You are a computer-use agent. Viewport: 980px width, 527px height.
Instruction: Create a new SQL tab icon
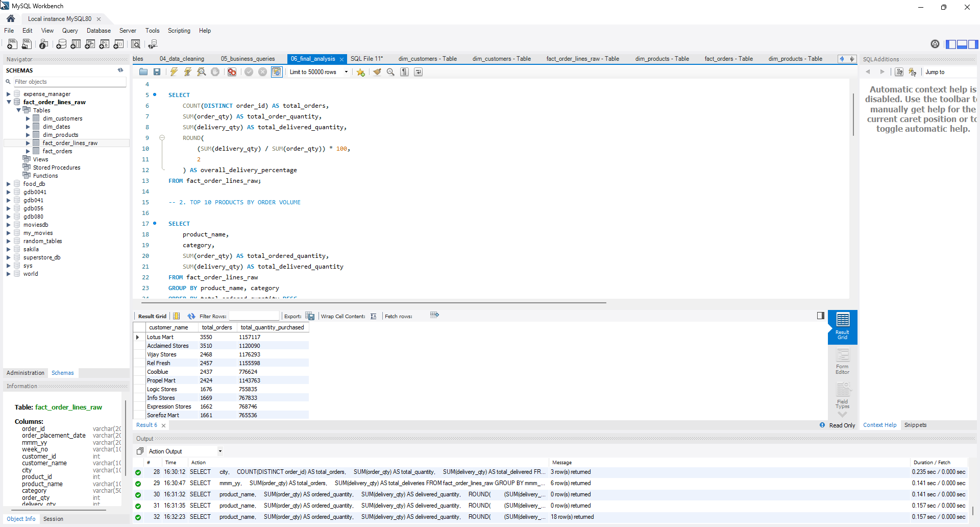pyautogui.click(x=12, y=44)
